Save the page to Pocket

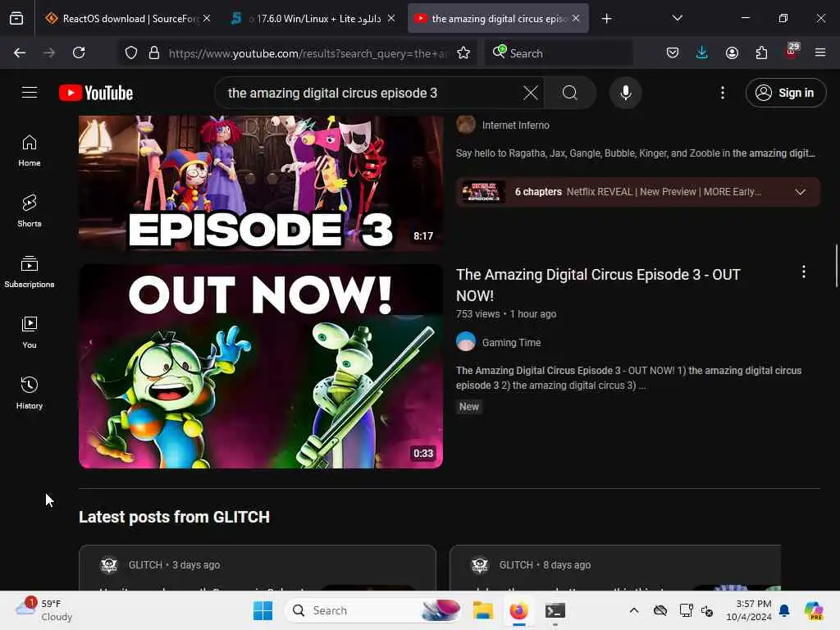click(x=673, y=52)
